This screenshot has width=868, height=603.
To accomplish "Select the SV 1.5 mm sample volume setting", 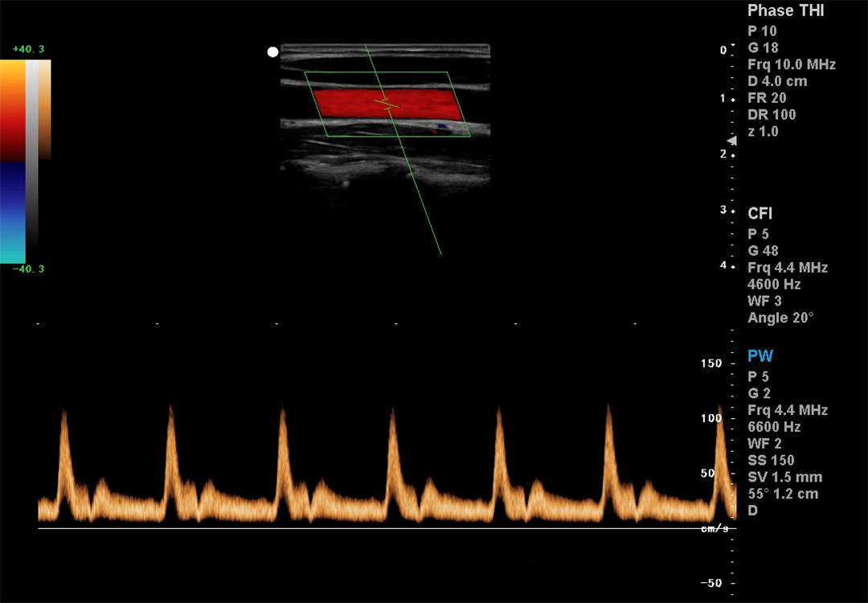I will tap(784, 478).
